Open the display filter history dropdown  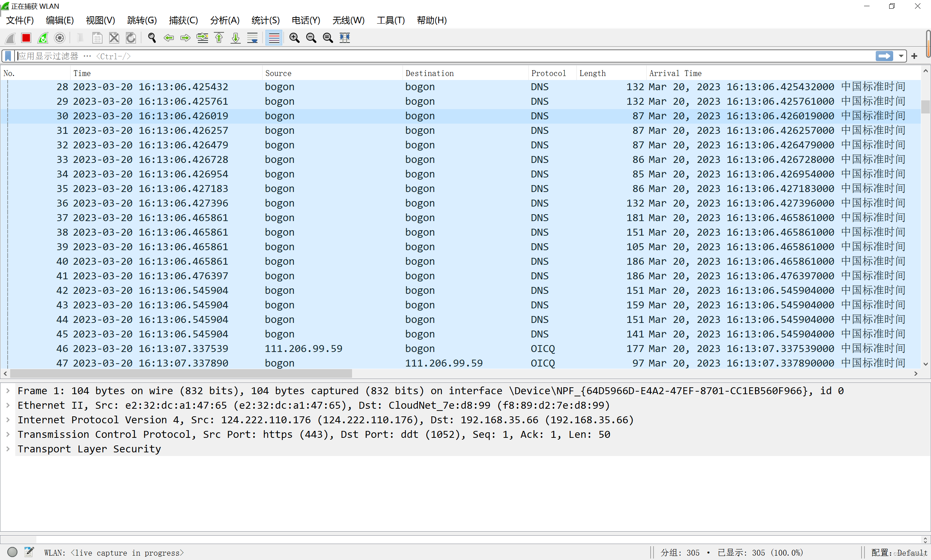(x=901, y=56)
